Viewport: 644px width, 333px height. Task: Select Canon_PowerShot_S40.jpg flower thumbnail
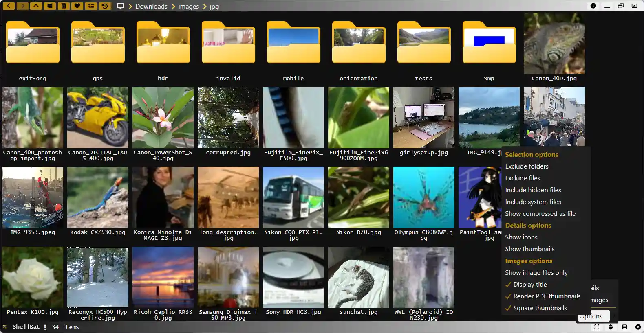[163, 118]
